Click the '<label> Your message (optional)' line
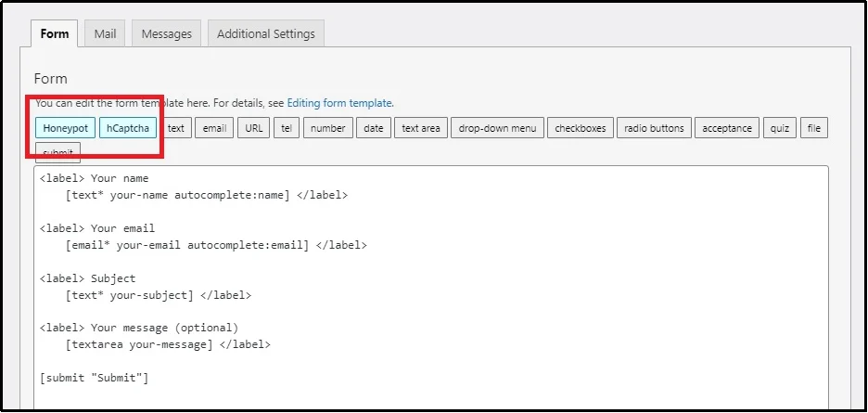The image size is (868, 413). point(139,328)
